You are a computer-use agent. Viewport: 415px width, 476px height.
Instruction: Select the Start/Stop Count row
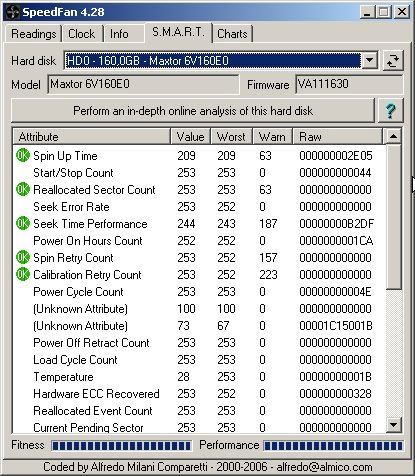tap(199, 172)
